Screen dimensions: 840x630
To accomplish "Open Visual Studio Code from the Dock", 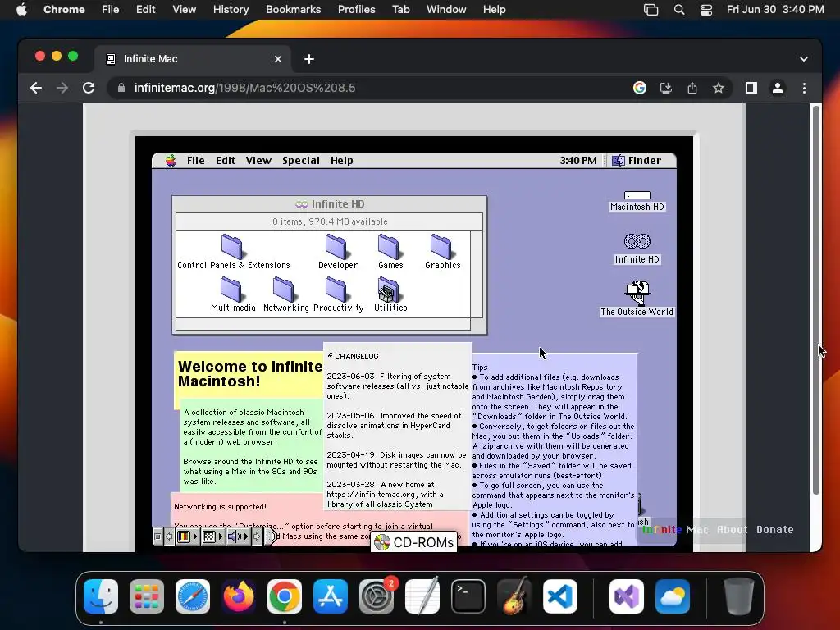I will pos(559,596).
